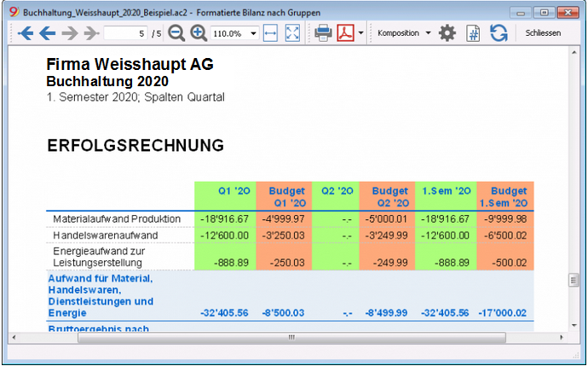The width and height of the screenshot is (588, 366).
Task: Click the Schliessen button
Action: tap(543, 33)
